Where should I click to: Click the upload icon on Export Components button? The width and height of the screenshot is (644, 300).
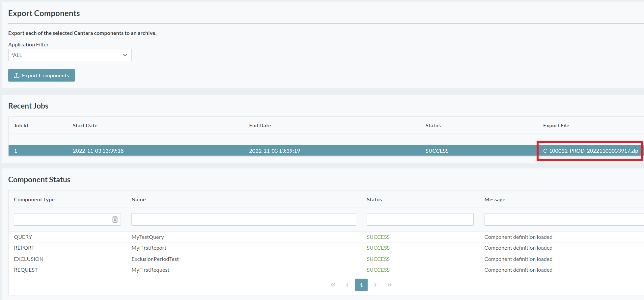point(16,75)
